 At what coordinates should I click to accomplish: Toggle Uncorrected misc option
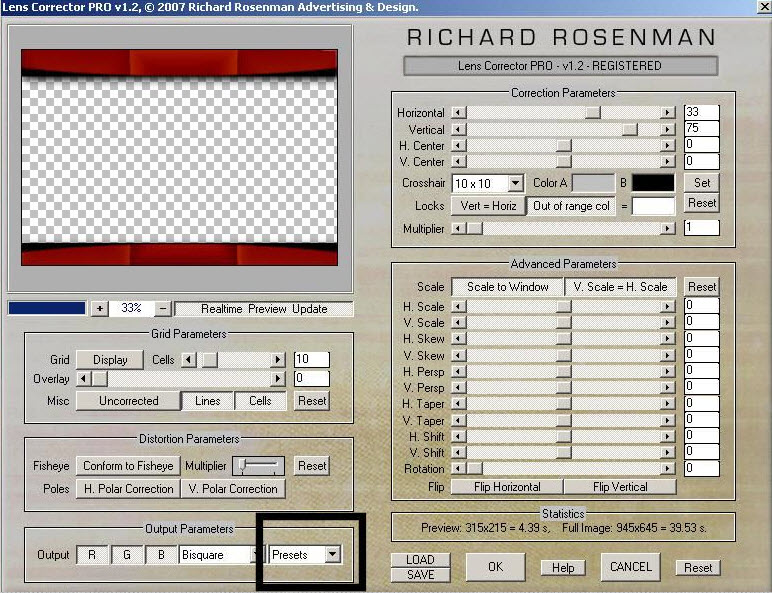129,401
